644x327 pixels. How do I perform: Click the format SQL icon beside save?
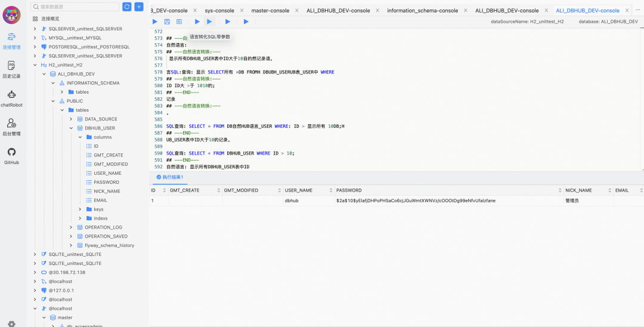tap(179, 21)
